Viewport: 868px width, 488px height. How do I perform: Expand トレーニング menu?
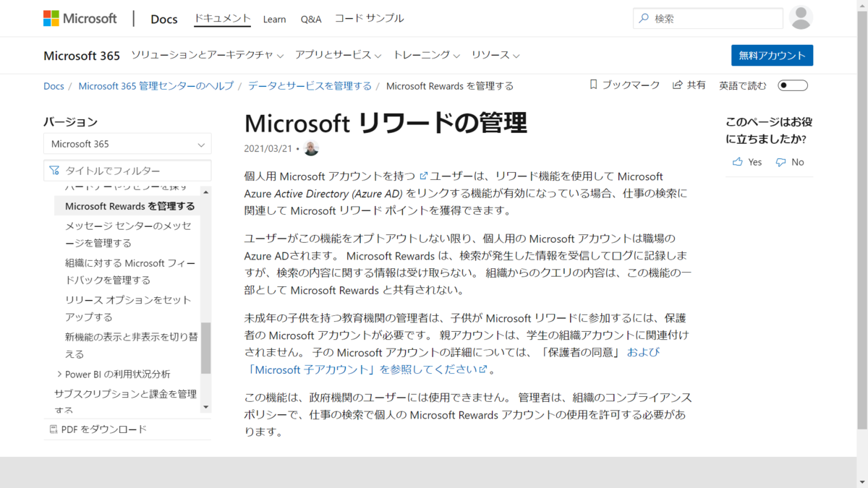point(426,55)
